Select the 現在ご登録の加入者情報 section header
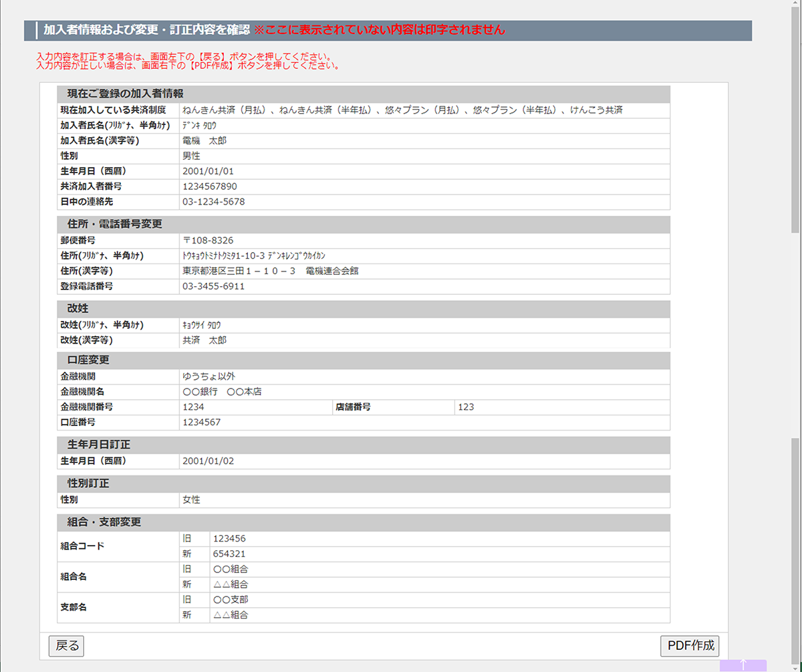802x672 pixels. (x=125, y=94)
